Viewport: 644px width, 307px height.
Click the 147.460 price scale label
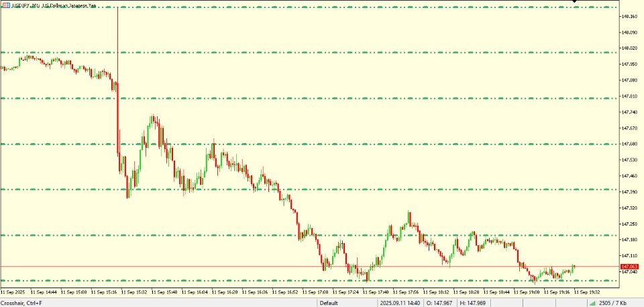click(630, 176)
